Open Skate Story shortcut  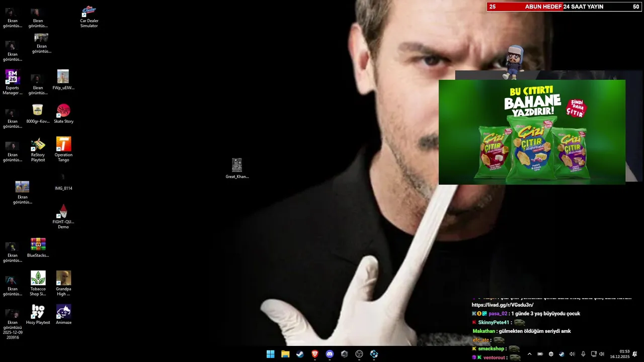coord(63,114)
